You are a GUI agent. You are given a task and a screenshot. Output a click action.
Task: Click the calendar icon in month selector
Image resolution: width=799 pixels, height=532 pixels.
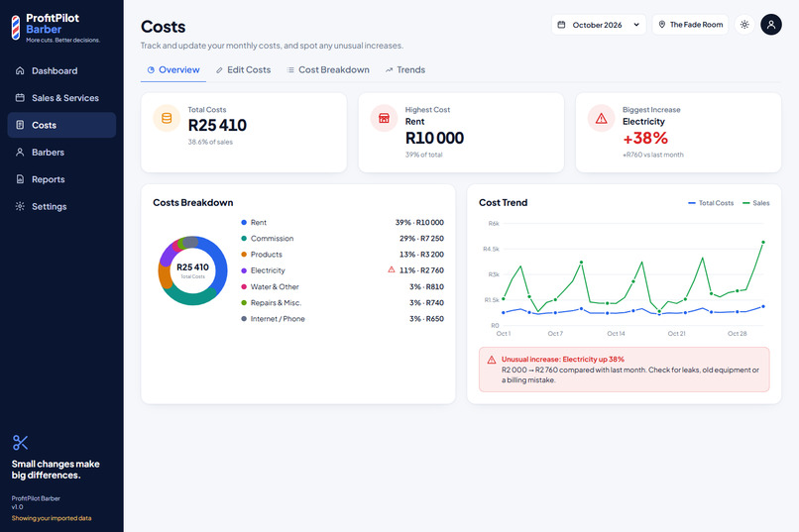click(x=561, y=25)
